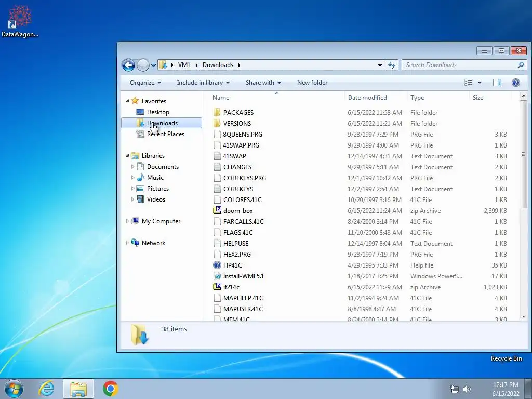The image size is (532, 399).
Task: Click the file list scroll down arrow
Action: tap(524, 316)
